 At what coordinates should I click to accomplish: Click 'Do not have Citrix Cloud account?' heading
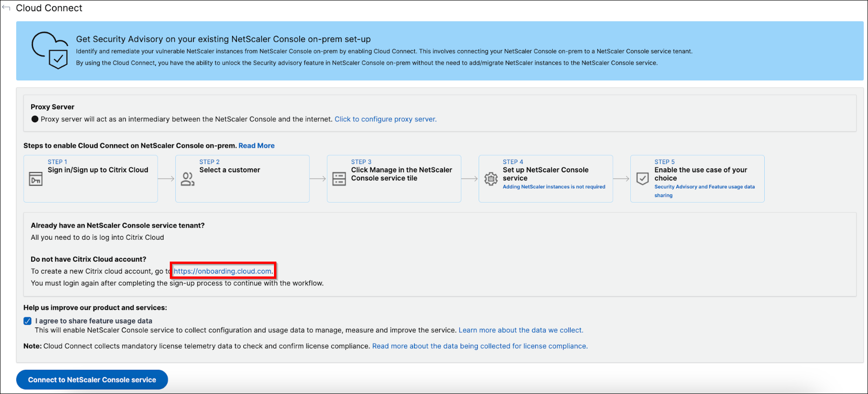[88, 259]
